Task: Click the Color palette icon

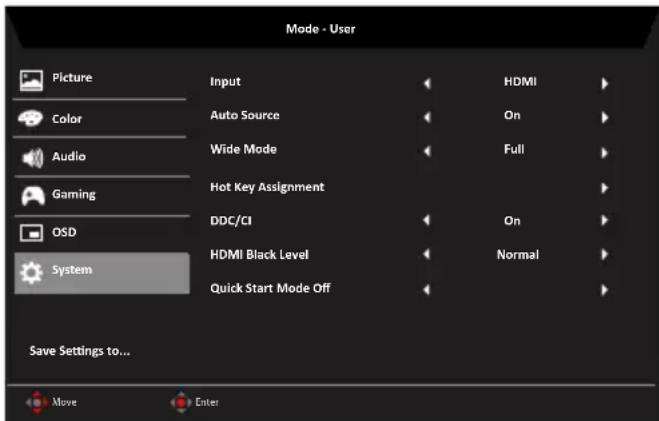Action: (x=30, y=118)
